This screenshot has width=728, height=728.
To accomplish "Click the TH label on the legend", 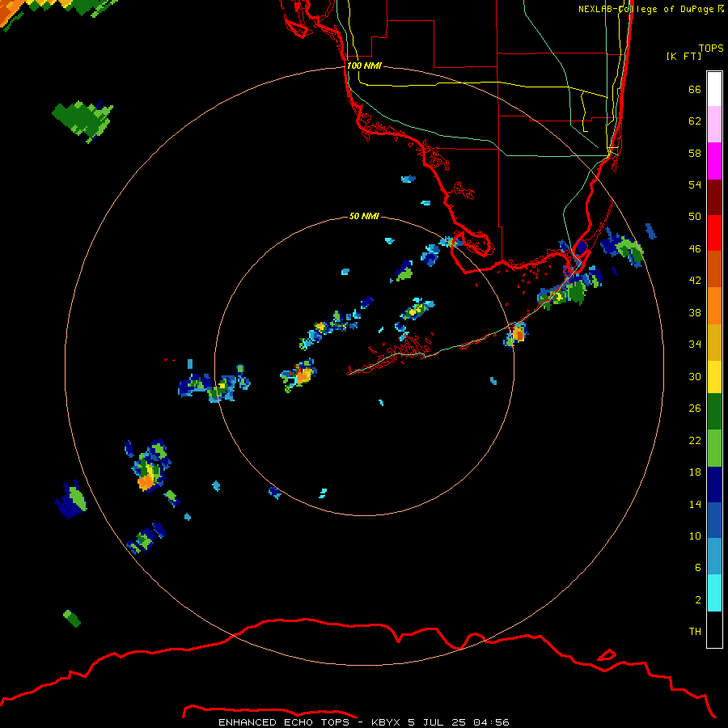I will [695, 632].
